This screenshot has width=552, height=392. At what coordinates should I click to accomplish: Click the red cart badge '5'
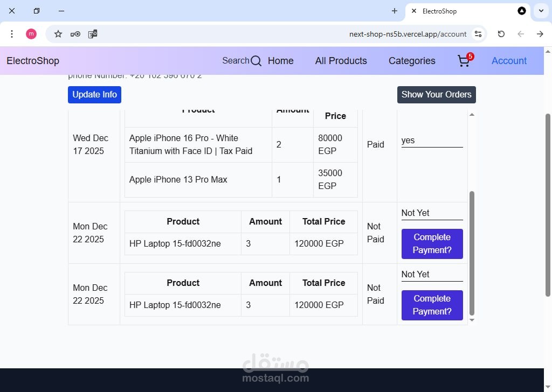click(470, 56)
